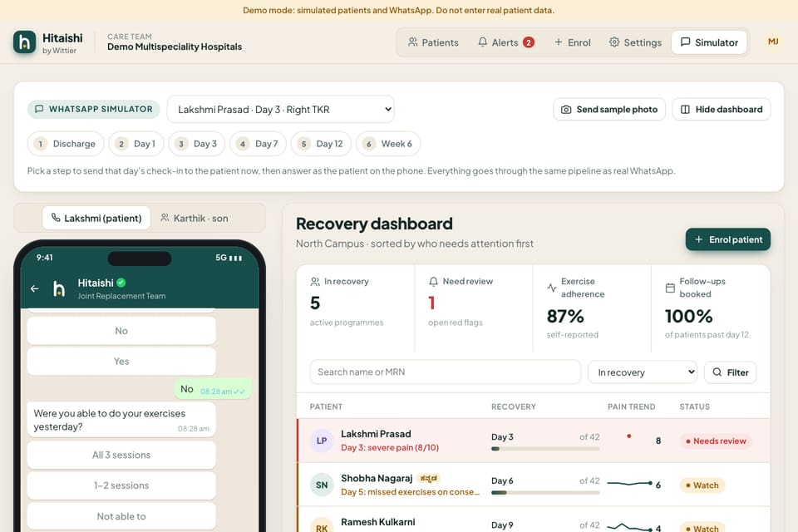Viewport: 798px width, 532px height.
Task: Select step 5 Day 12
Action: click(321, 144)
